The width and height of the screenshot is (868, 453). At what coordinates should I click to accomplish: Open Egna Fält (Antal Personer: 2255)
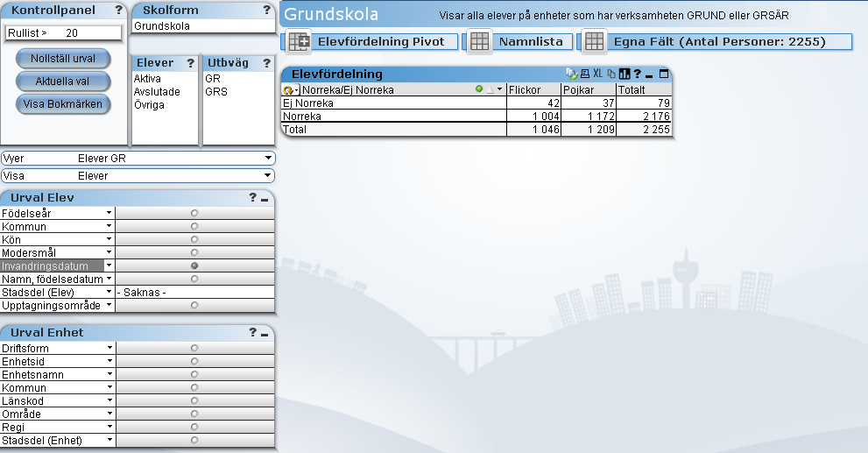pyautogui.click(x=720, y=41)
